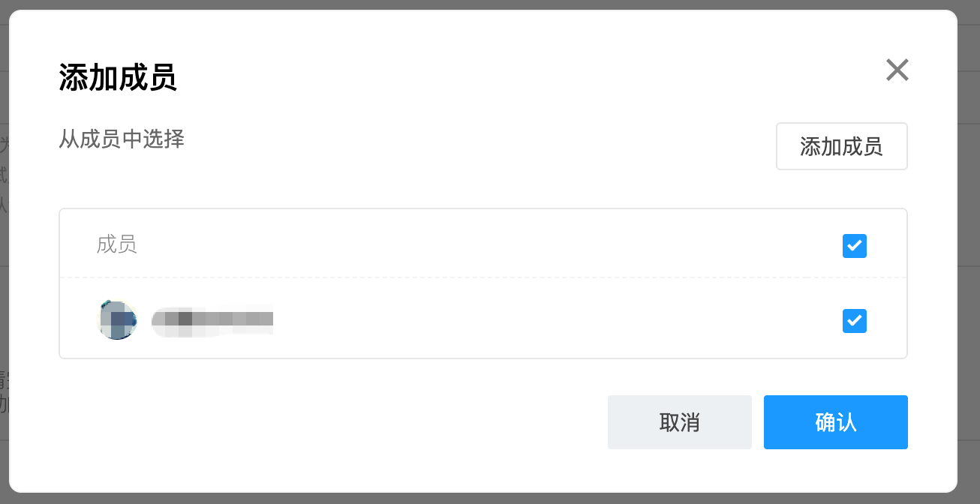Click the blurred member name text
The width and height of the screenshot is (980, 504).
pos(212,320)
